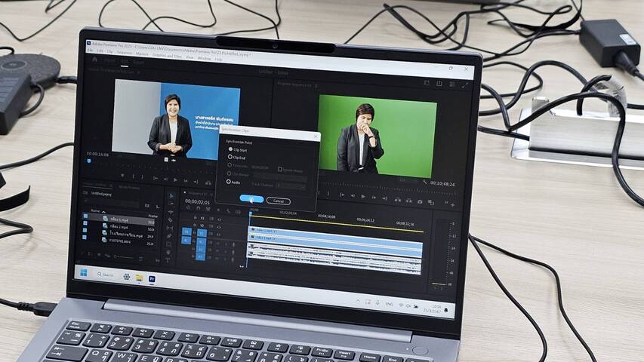This screenshot has width=644, height=362.
Task: Click ENG language indicator in system tray
Action: pyautogui.click(x=389, y=304)
